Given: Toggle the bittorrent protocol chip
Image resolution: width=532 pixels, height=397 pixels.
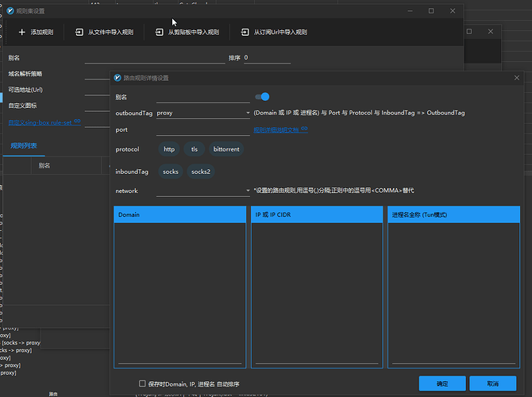Looking at the screenshot, I should coord(226,149).
